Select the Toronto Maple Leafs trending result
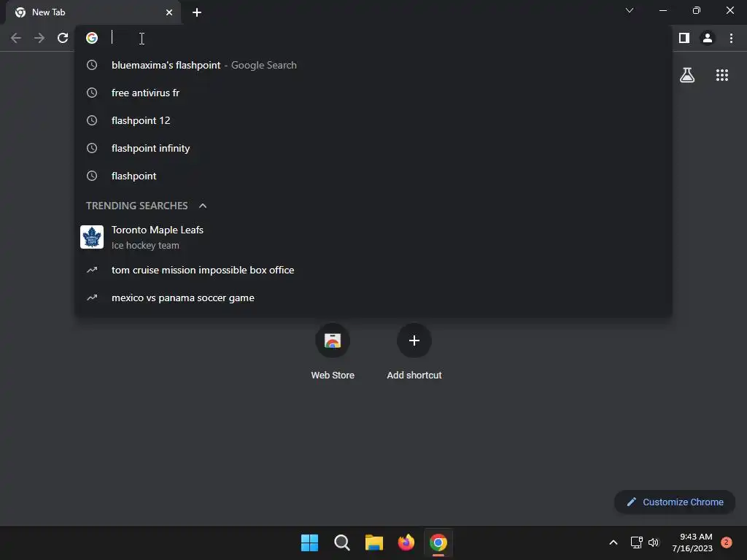 pos(373,237)
